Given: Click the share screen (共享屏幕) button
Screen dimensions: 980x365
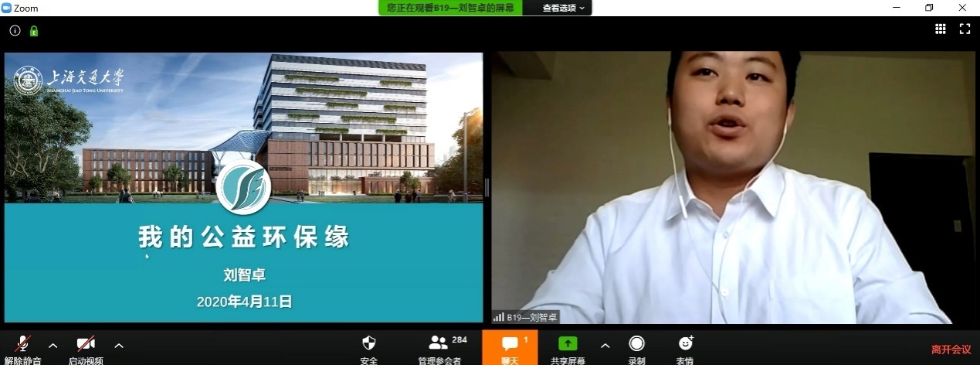Looking at the screenshot, I should 568,347.
